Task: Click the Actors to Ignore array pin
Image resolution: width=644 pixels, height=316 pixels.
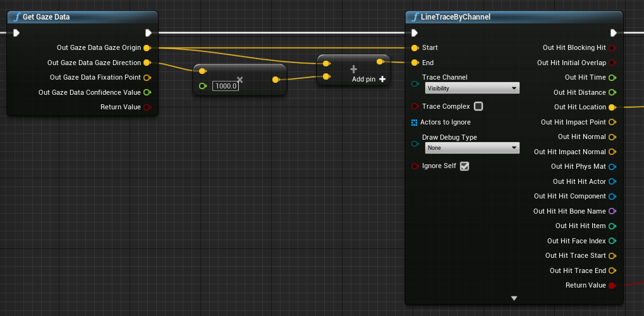Action: tap(415, 123)
